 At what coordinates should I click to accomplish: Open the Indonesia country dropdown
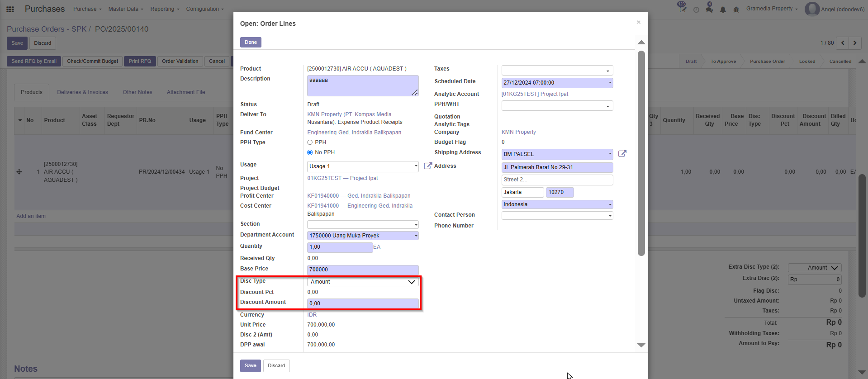(557, 204)
